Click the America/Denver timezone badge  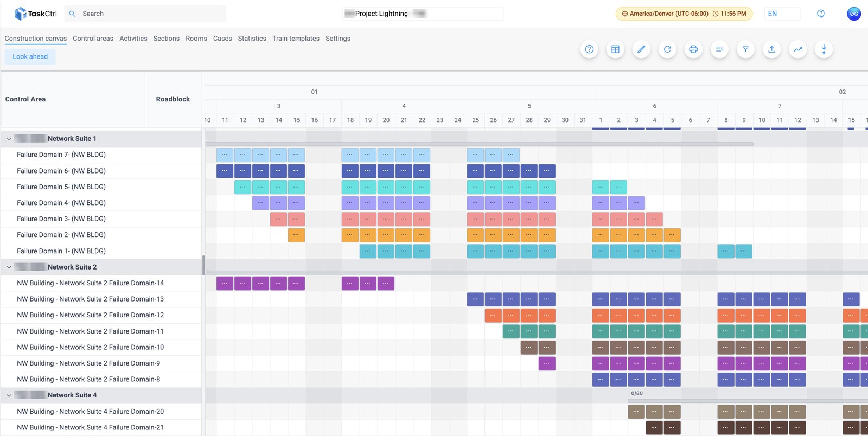tap(684, 14)
